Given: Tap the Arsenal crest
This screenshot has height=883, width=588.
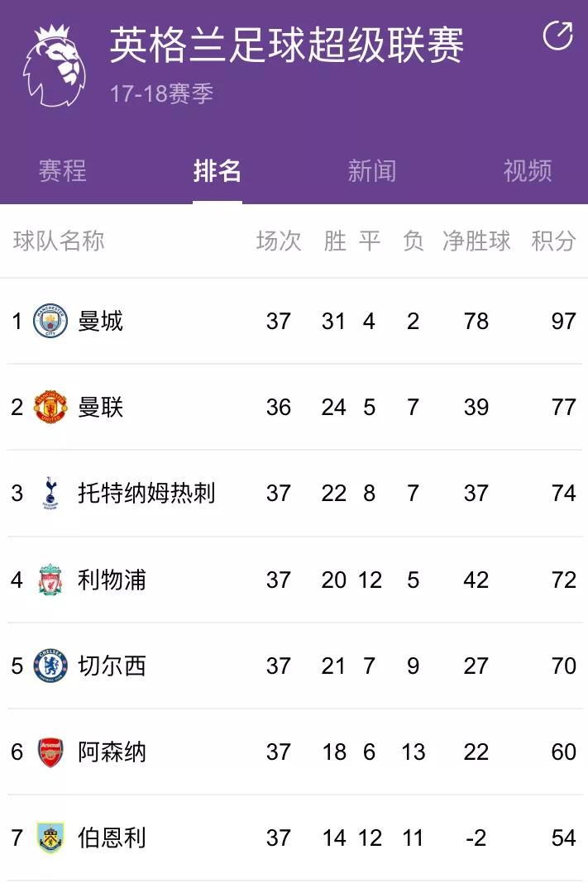Looking at the screenshot, I should tap(50, 752).
